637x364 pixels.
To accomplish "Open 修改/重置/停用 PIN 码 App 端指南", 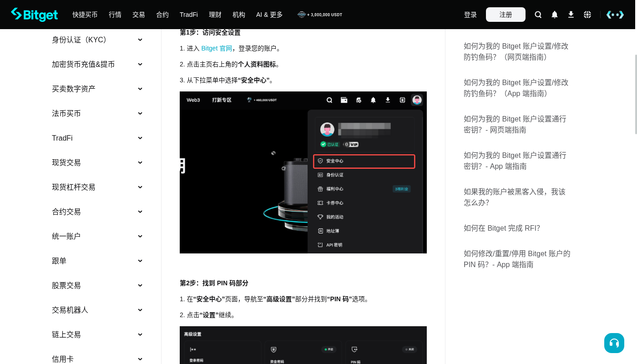I will click(517, 259).
